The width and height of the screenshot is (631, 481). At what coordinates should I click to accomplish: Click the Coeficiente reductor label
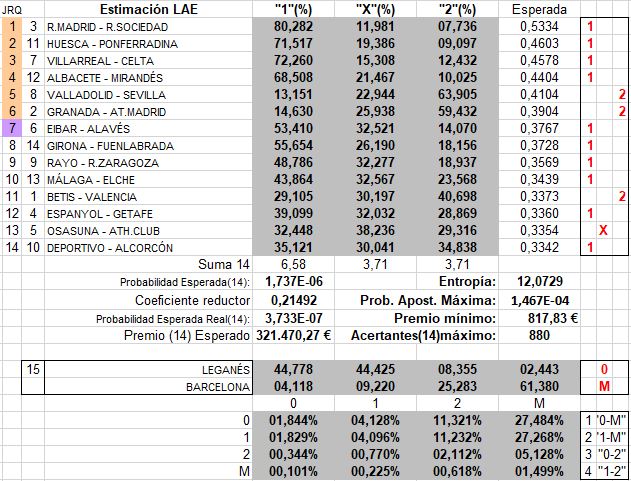(192, 300)
